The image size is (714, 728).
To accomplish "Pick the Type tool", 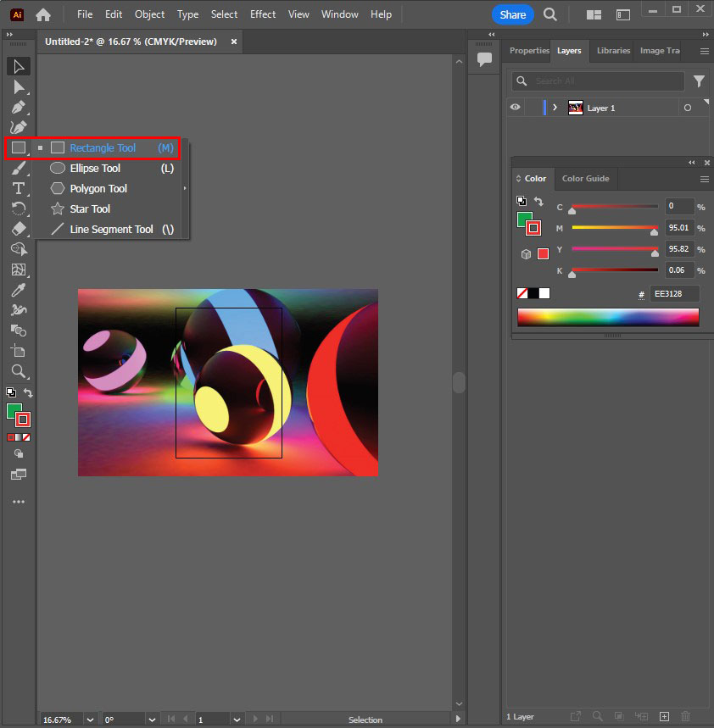I will point(19,188).
